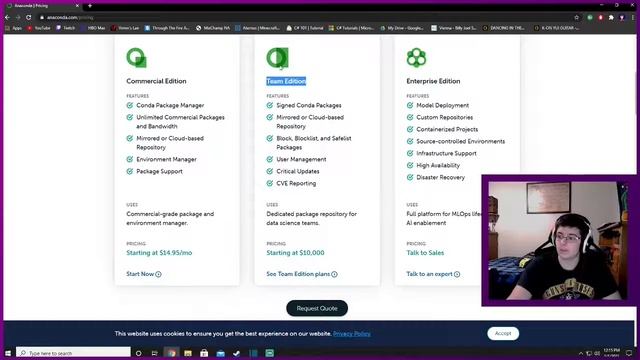Click the Starting at $14.95/mo pricing text
This screenshot has height=360, width=640.
point(159,253)
